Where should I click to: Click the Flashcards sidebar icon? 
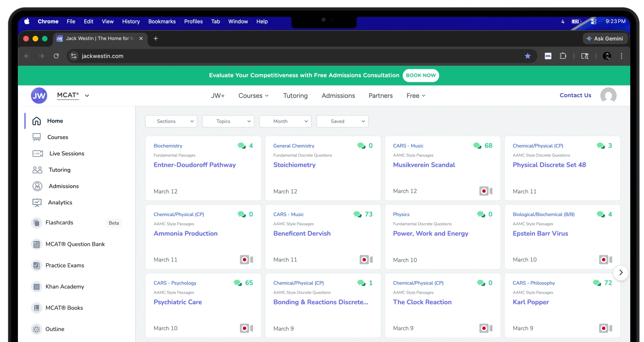[37, 223]
